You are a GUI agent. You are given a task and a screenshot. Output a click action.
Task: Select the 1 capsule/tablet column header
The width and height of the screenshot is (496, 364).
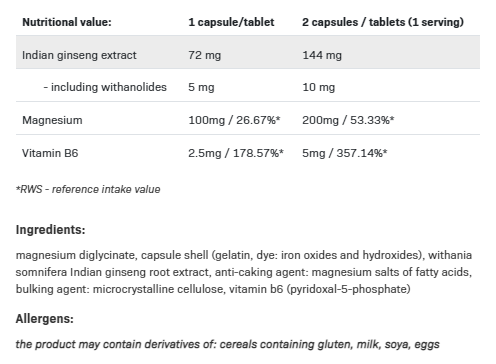pyautogui.click(x=231, y=22)
